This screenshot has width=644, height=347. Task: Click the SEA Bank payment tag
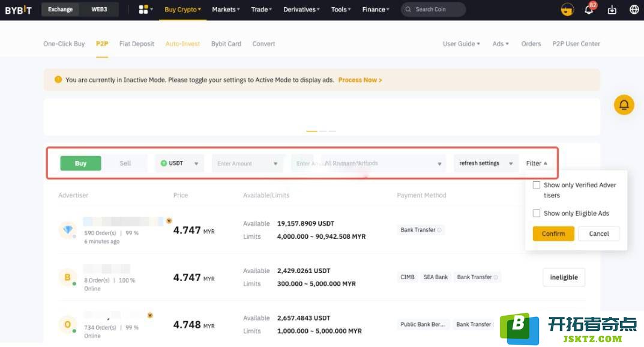coord(435,277)
